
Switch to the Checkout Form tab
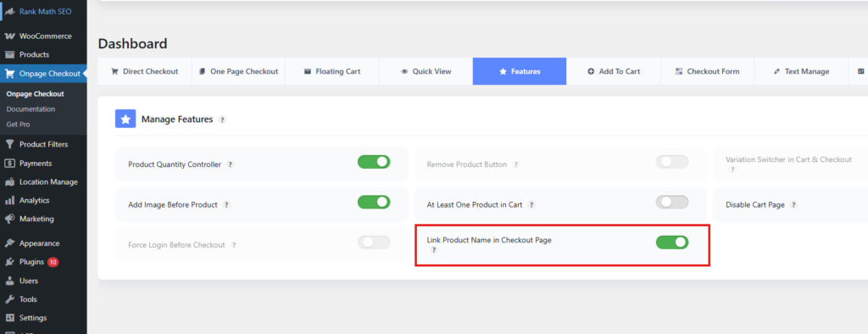707,71
